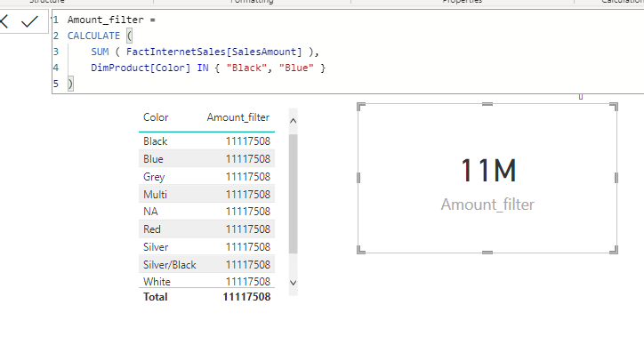
Task: Click the closing parenthesis on line 5
Action: click(x=70, y=84)
